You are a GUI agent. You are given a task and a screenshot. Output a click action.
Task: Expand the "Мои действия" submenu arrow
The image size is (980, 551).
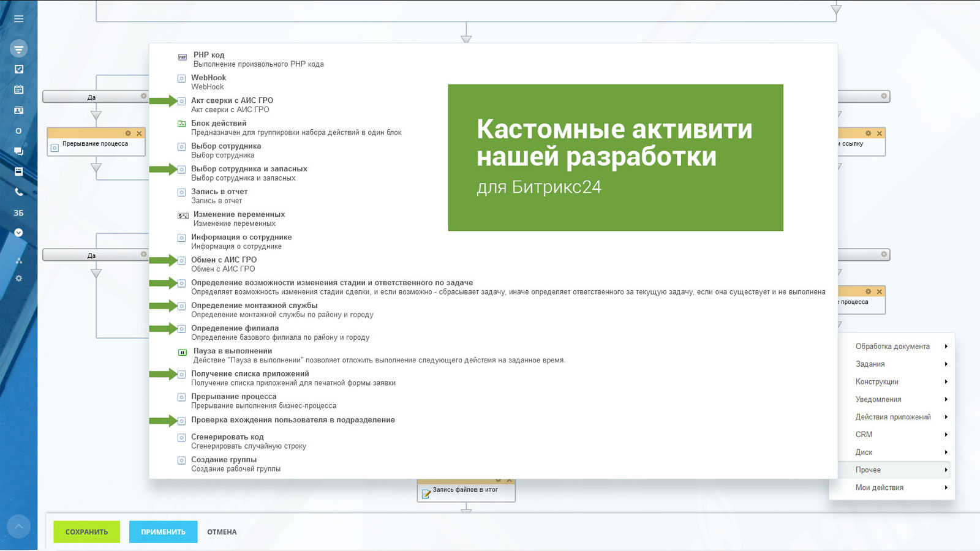946,488
